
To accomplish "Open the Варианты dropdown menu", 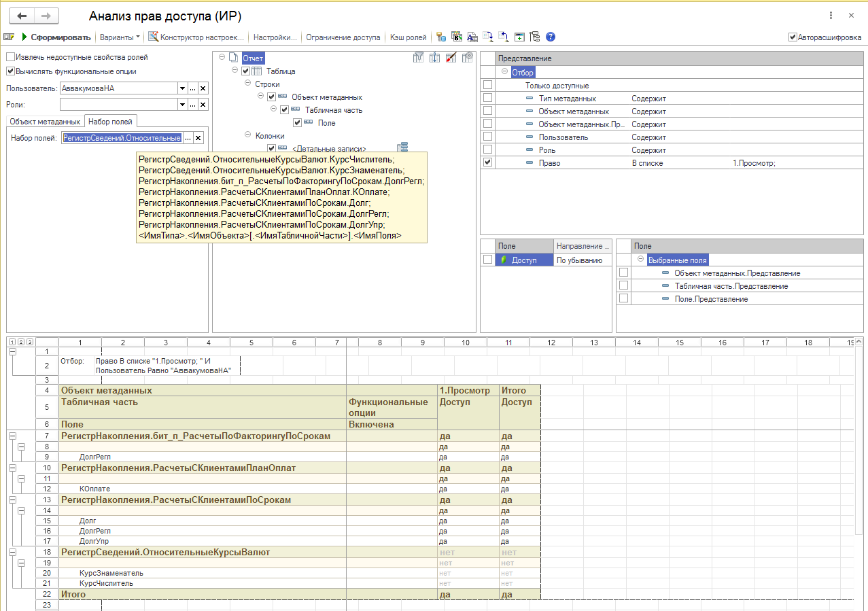I will [120, 37].
